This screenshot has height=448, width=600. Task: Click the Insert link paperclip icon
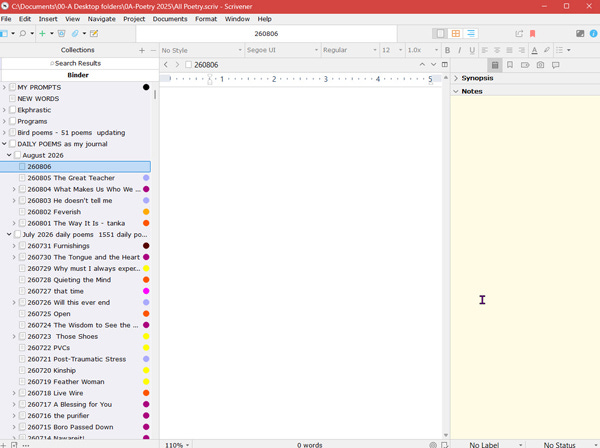(75, 34)
